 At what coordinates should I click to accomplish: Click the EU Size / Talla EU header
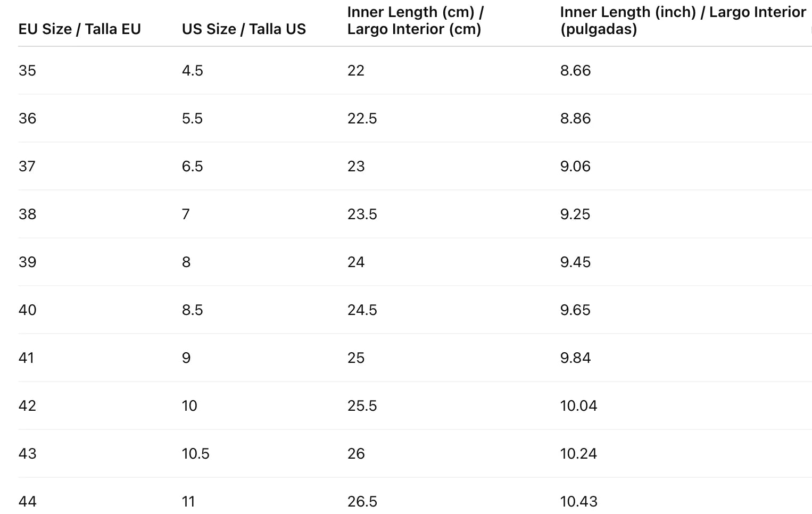[79, 29]
